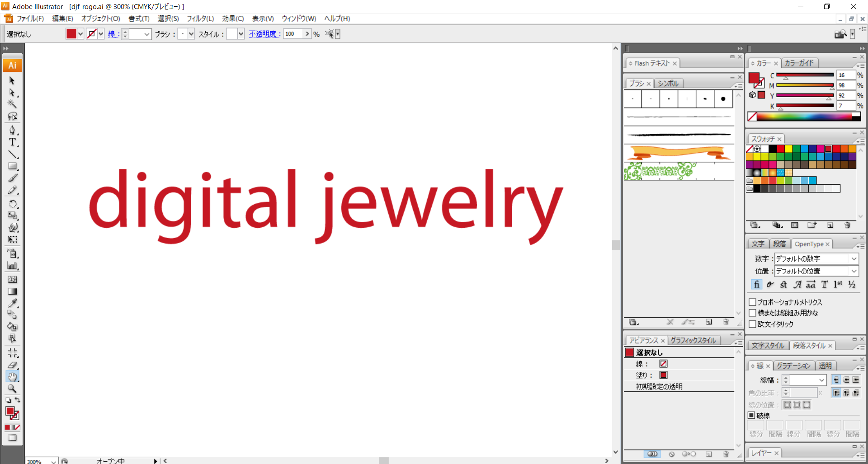Select the Pencil tool

pyautogui.click(x=12, y=190)
